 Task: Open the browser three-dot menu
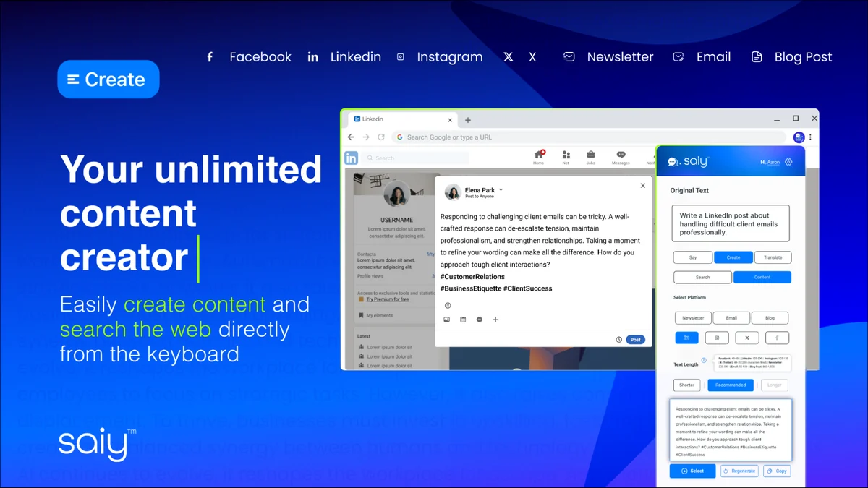pyautogui.click(x=811, y=137)
